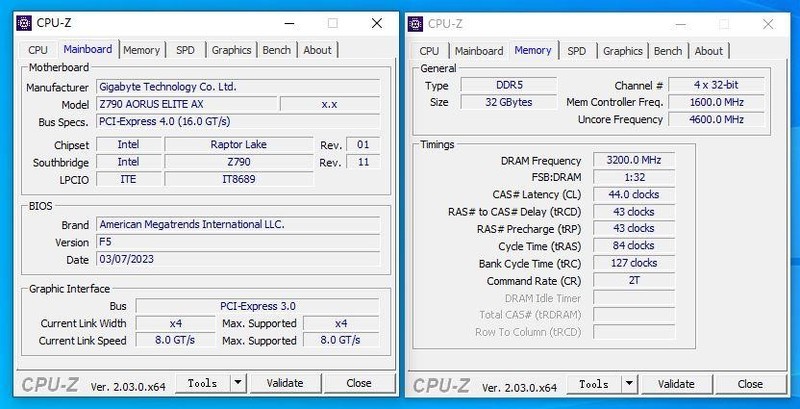This screenshot has height=409, width=800.
Task: Open Mainboard tab in right window
Action: pos(479,51)
